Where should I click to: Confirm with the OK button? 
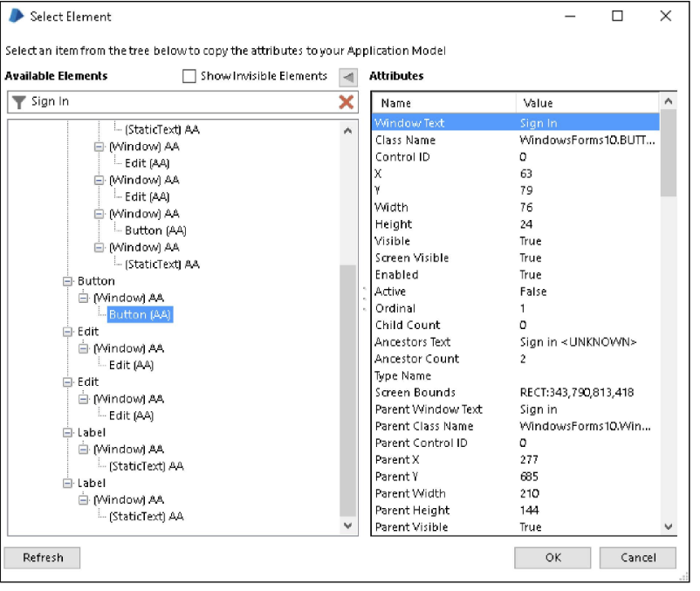pos(552,558)
